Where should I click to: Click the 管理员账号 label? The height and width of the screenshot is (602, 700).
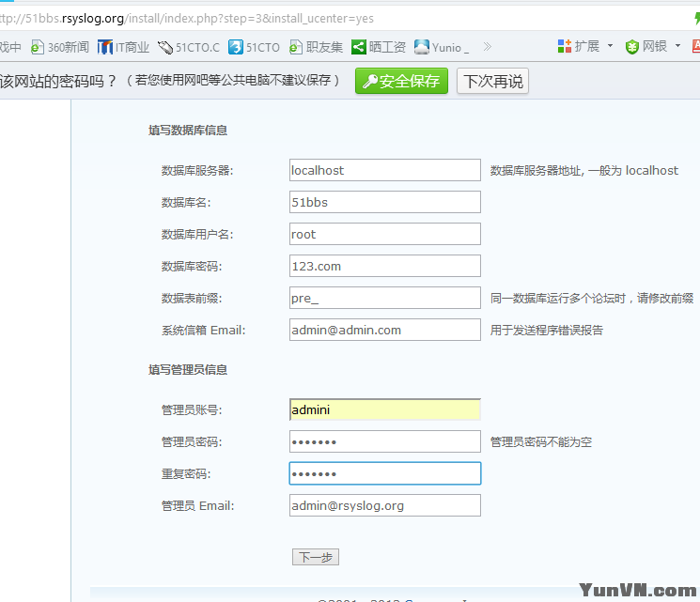(x=192, y=410)
